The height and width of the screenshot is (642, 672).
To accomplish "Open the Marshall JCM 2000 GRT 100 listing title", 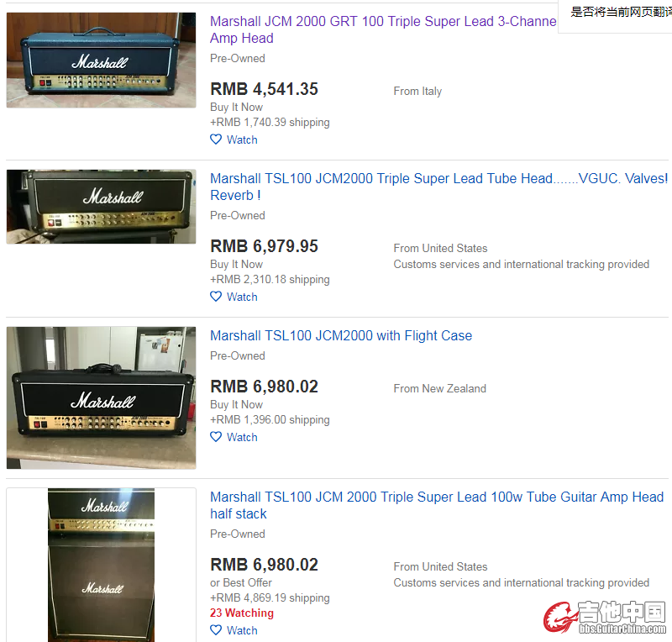I will pyautogui.click(x=383, y=29).
